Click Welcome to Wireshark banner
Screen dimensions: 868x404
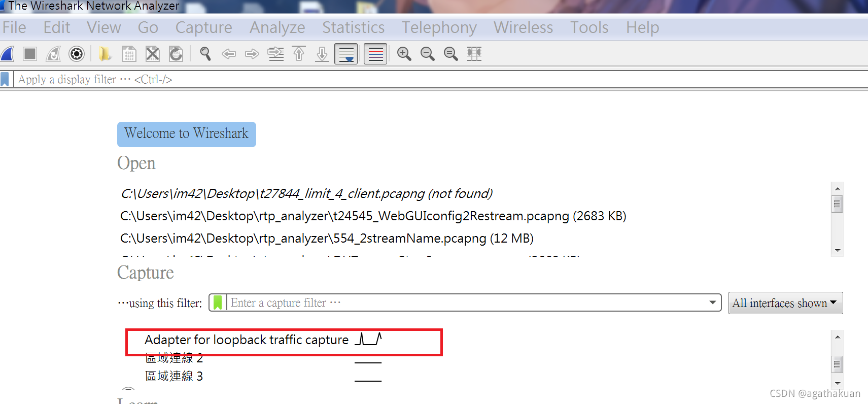pyautogui.click(x=187, y=134)
